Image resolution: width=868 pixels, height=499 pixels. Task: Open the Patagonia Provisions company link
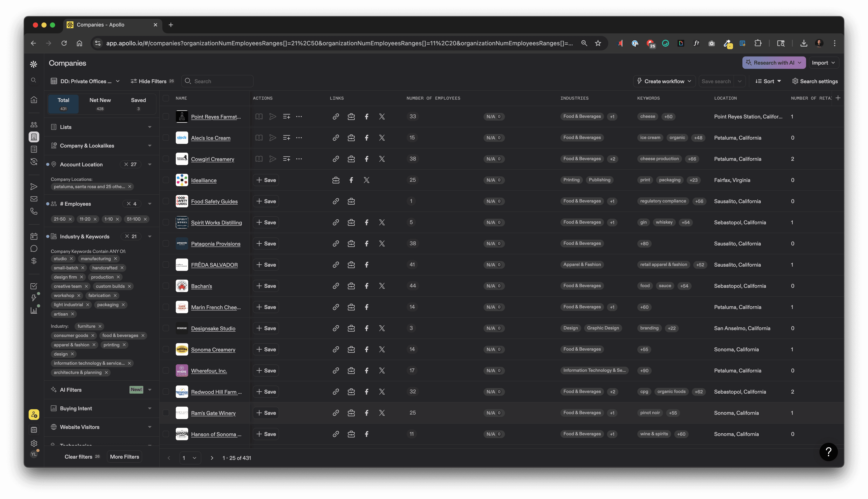[x=216, y=244]
